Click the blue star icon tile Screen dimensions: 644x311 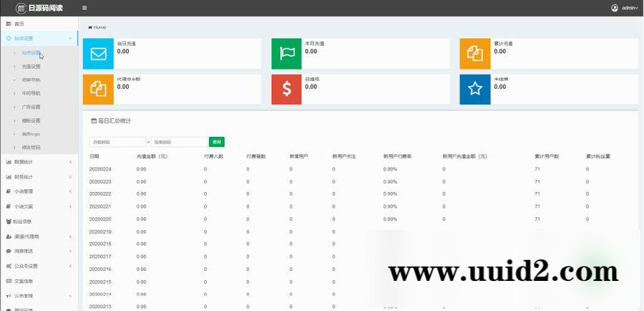click(x=475, y=90)
